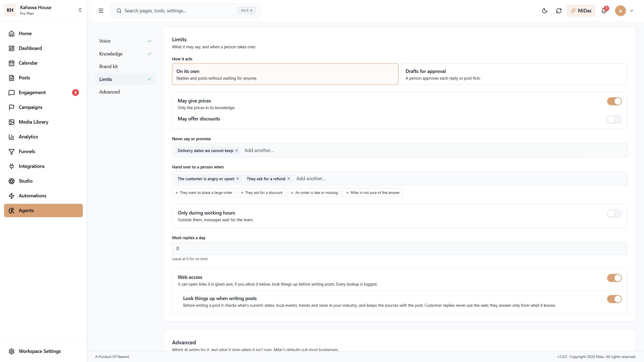
Task: Toggle Look things up when writing posts
Action: click(x=614, y=299)
